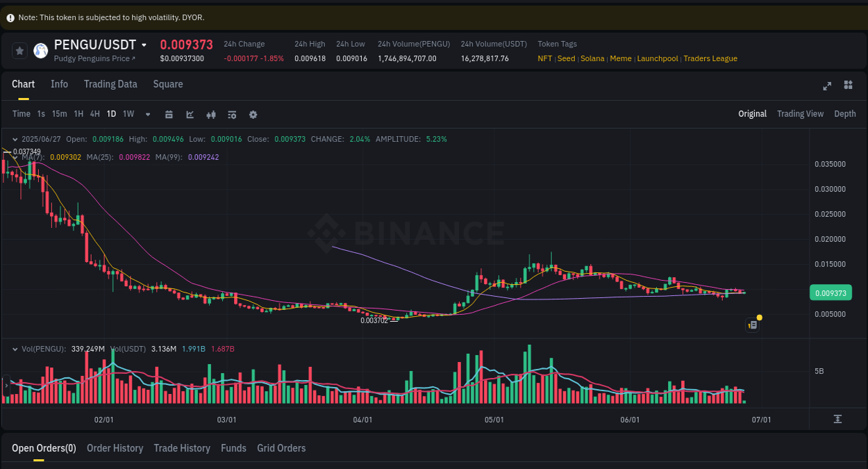
Task: Open the PENGU/USDT pair selector dropdown
Action: [144, 44]
